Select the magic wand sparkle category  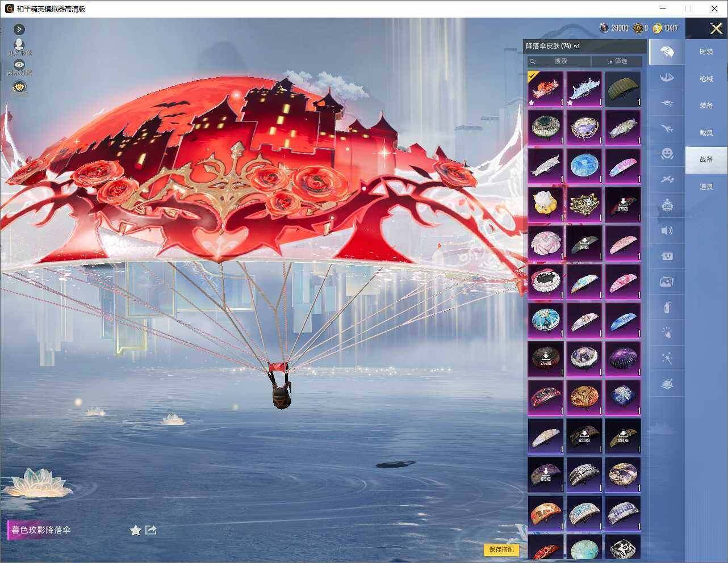667,358
